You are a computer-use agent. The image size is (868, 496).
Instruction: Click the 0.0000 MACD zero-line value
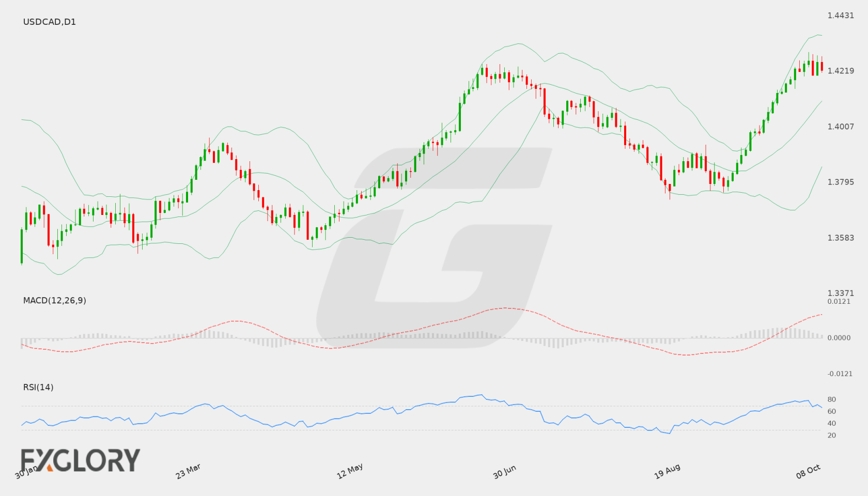click(839, 337)
